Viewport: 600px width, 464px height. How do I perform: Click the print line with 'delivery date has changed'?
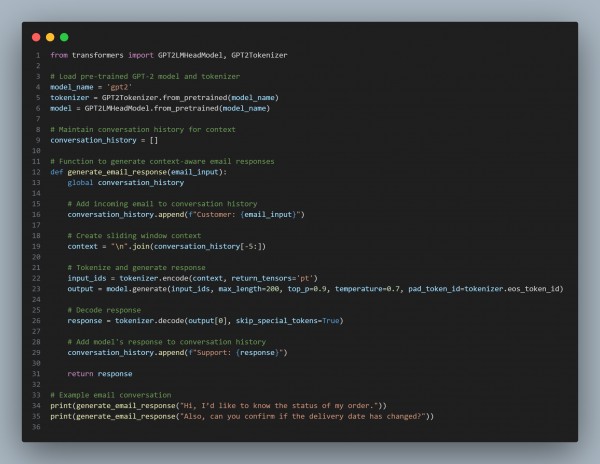(242, 416)
